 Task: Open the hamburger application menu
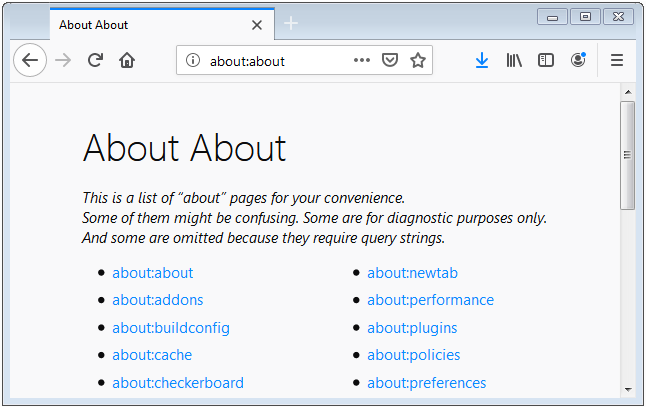click(617, 60)
